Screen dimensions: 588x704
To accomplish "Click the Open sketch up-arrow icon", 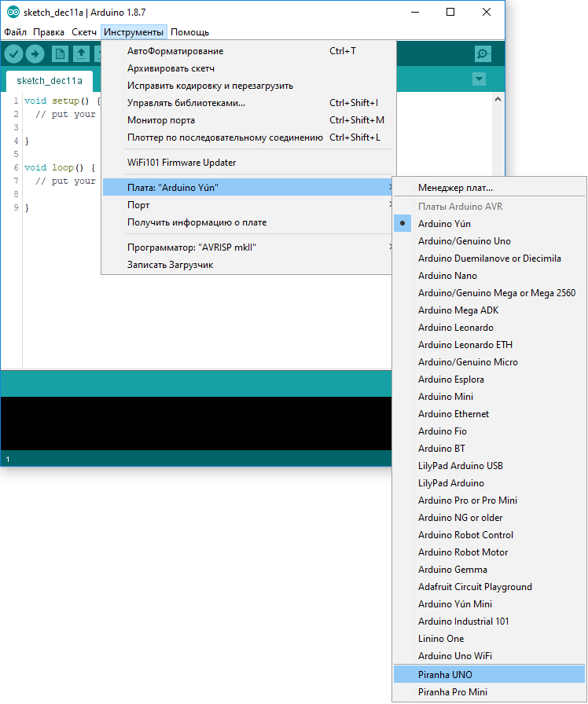I will tap(81, 54).
